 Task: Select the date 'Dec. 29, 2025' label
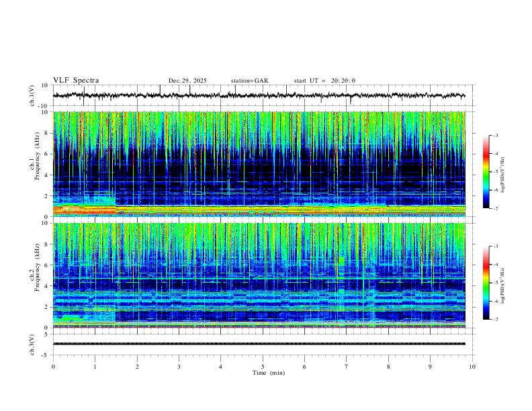[x=187, y=81]
